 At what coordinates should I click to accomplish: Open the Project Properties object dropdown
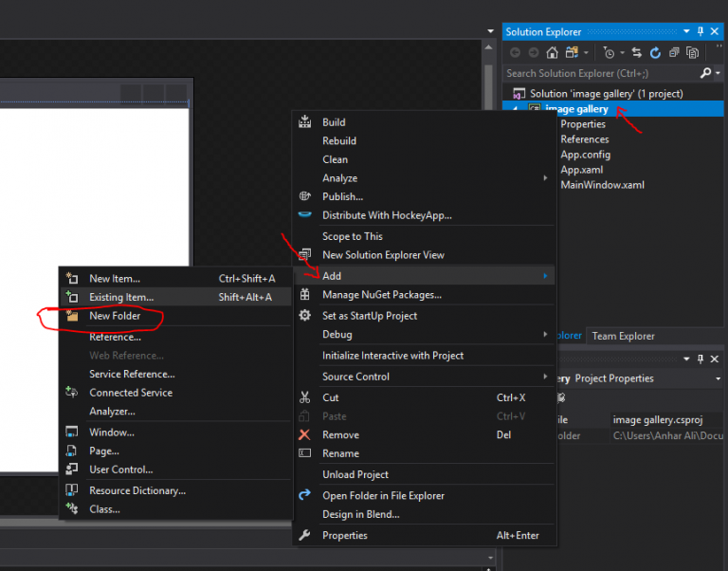719,378
